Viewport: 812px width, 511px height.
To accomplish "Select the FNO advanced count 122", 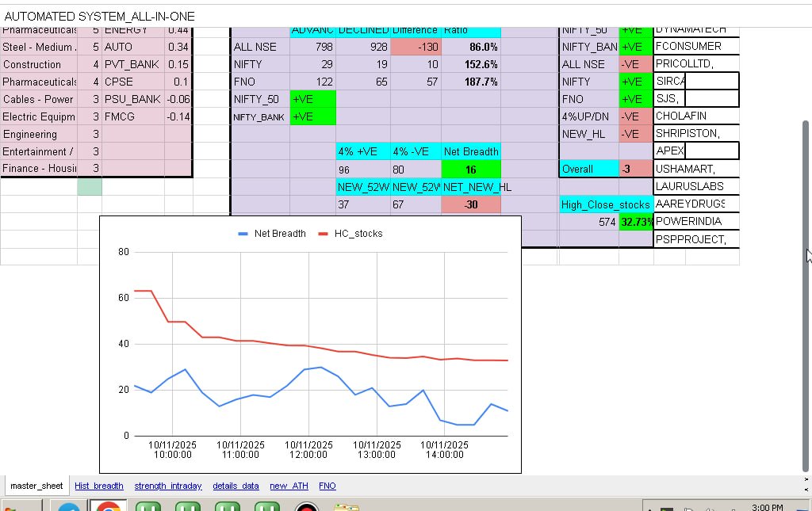I will [x=312, y=82].
